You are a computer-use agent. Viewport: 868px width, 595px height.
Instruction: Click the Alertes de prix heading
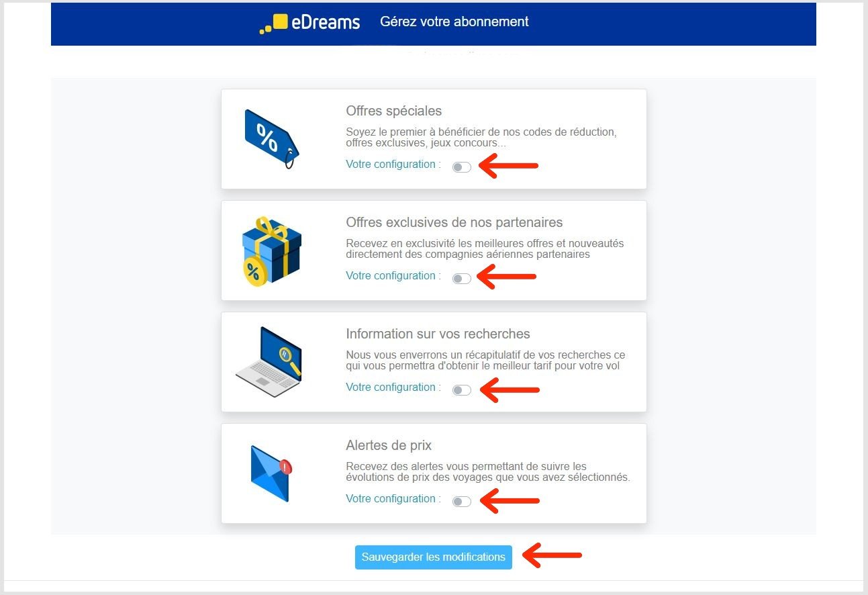pos(389,445)
